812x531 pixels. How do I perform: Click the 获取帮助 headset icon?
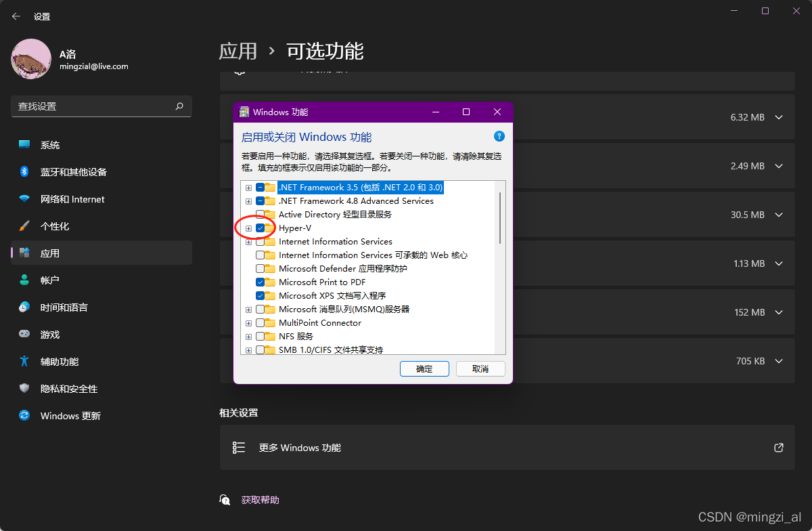(x=225, y=499)
